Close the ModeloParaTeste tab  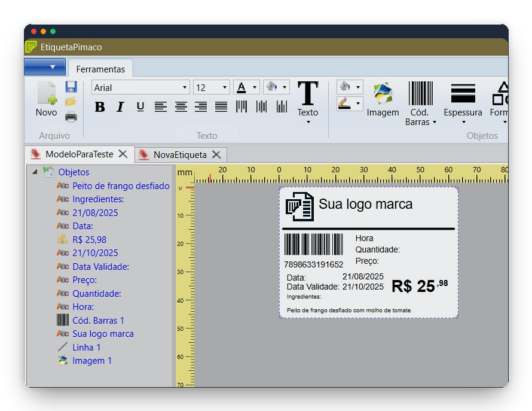(x=123, y=154)
